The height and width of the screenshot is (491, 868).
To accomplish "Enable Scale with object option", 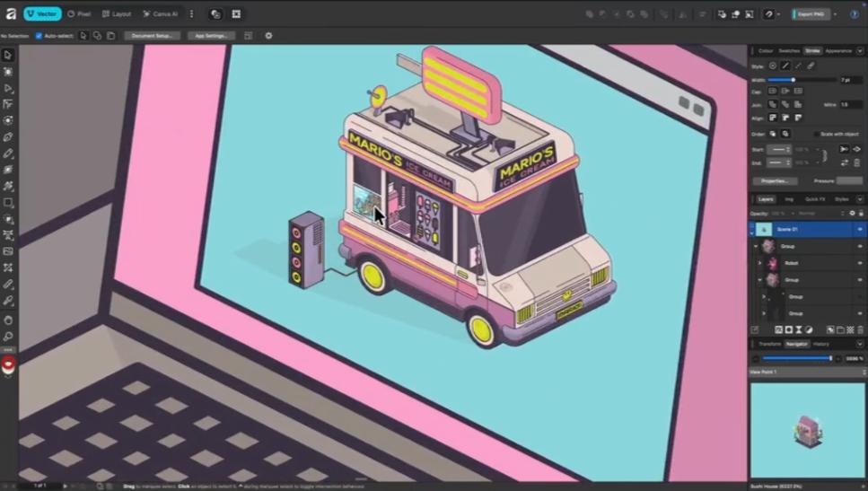I will click(x=815, y=134).
